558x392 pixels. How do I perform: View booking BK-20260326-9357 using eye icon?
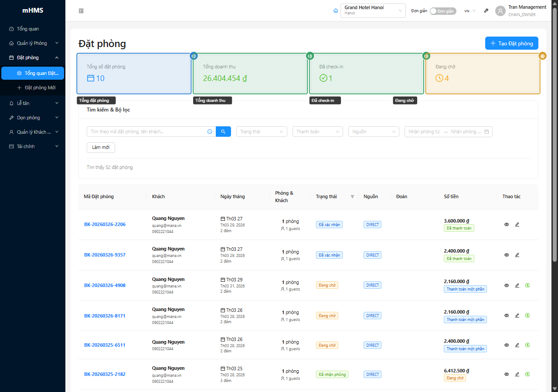(x=507, y=255)
